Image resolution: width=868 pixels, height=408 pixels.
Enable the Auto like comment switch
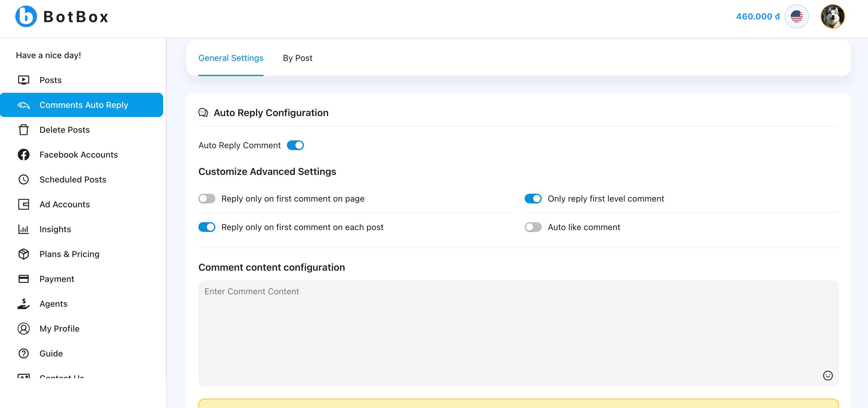pos(533,227)
